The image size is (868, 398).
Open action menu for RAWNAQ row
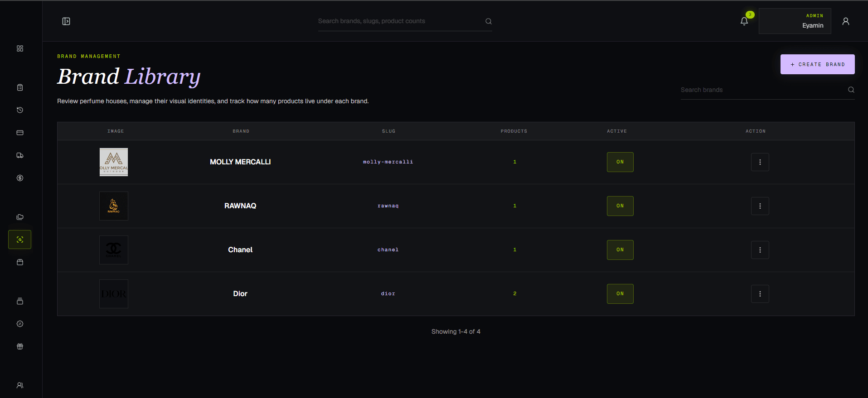[x=760, y=206]
